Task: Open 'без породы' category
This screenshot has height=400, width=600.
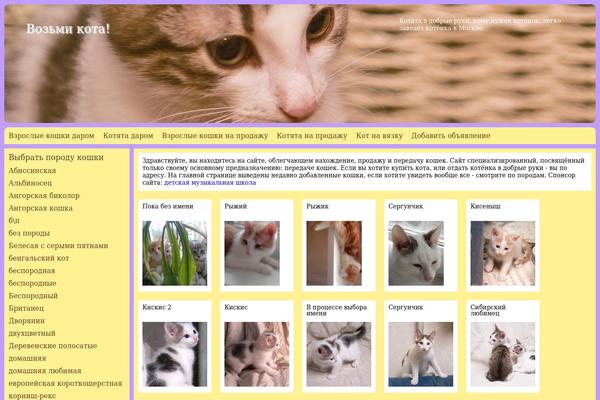Action: (x=29, y=233)
